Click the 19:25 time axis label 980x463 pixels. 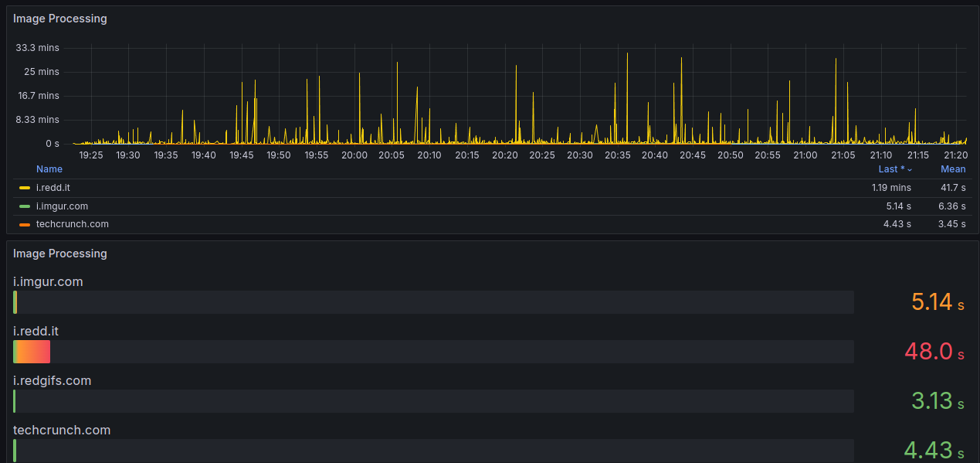click(91, 155)
